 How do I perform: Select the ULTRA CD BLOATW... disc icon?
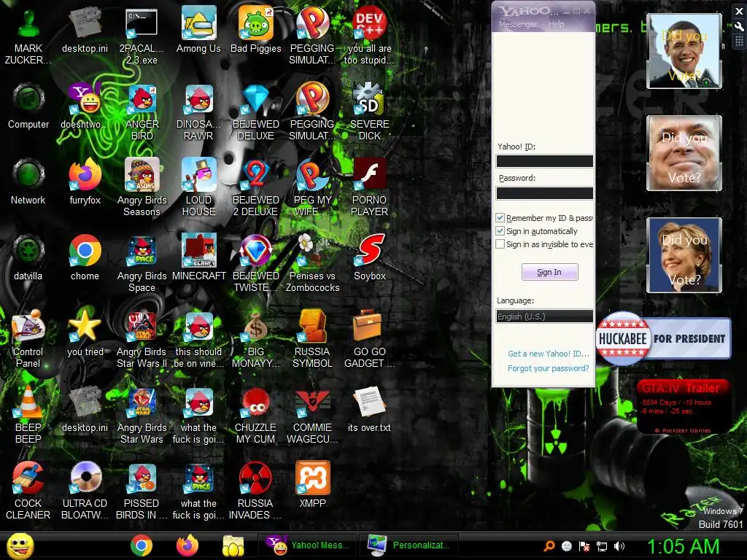coord(85,491)
